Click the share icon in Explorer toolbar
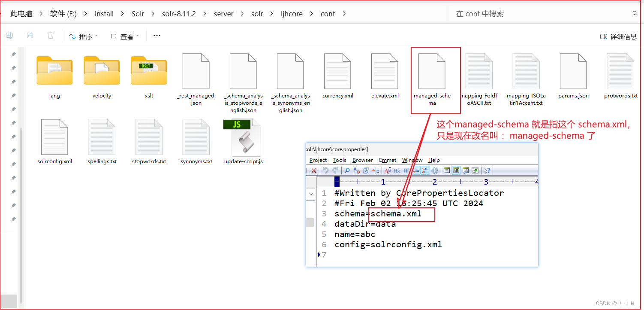This screenshot has height=310, width=644. pos(30,36)
